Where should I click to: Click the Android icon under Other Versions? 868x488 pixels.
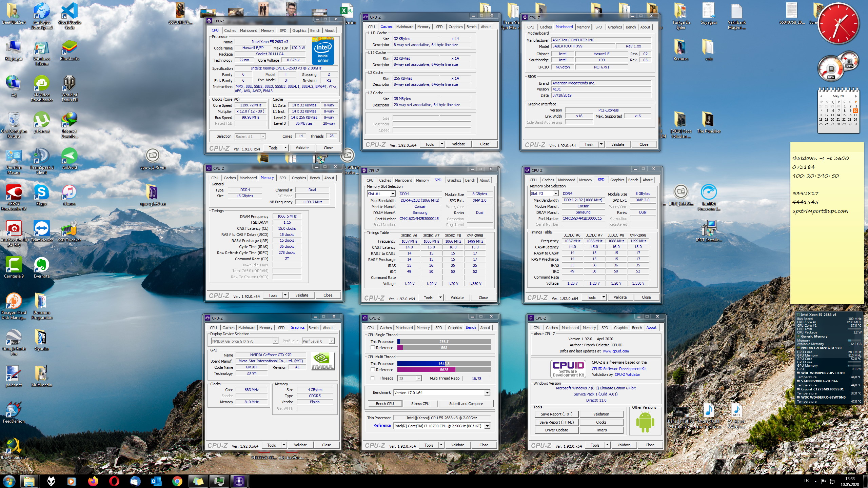tap(645, 422)
